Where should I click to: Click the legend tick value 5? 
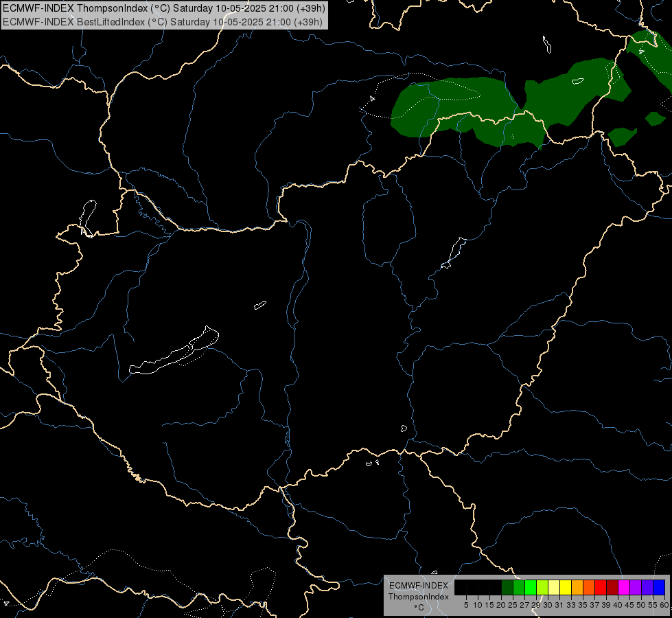[x=466, y=605]
